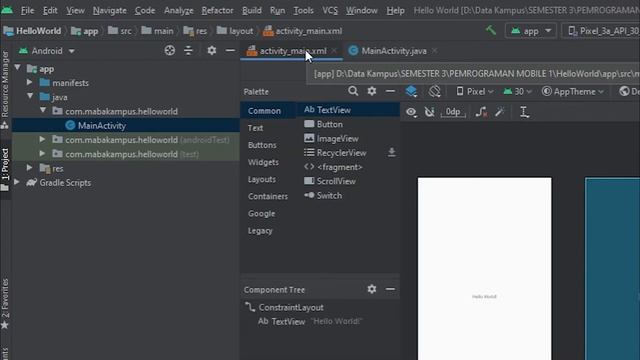Open the Edit menu
This screenshot has height=360, width=640.
tap(50, 10)
